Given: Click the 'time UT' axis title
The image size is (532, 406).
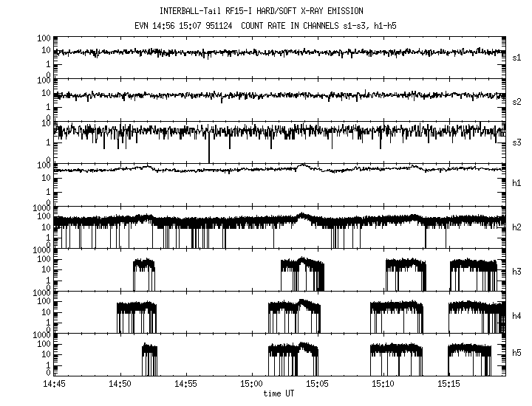Looking at the screenshot, I should pyautogui.click(x=279, y=393).
